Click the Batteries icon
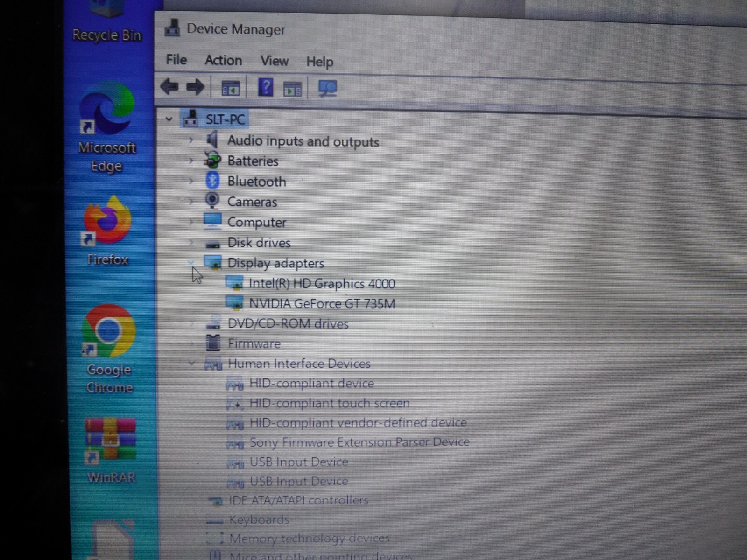Screen dimensions: 747x560 point(212,160)
